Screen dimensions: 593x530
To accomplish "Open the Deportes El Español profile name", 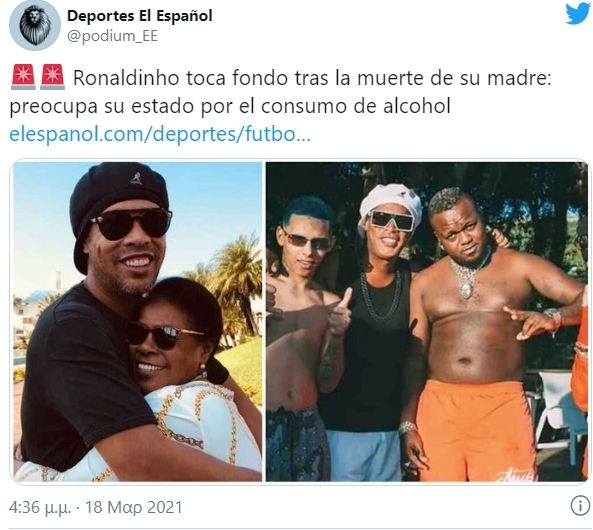I will tap(140, 16).
